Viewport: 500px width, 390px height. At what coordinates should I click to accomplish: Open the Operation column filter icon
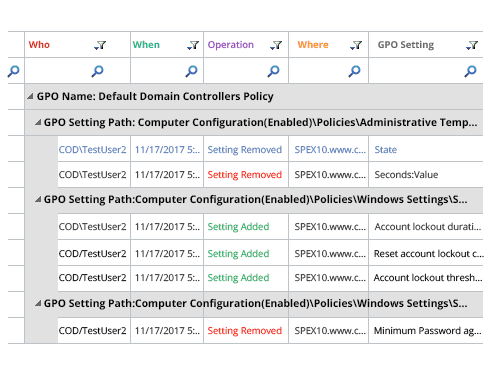[276, 45]
